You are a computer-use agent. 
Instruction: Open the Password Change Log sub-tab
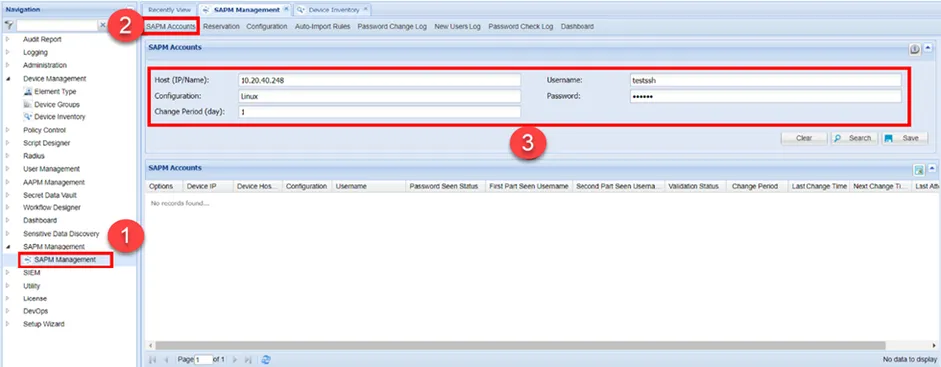tap(392, 26)
